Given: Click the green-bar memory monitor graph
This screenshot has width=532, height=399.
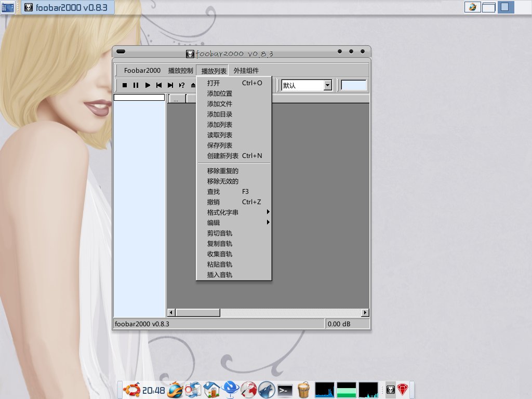Looking at the screenshot, I should [x=347, y=390].
